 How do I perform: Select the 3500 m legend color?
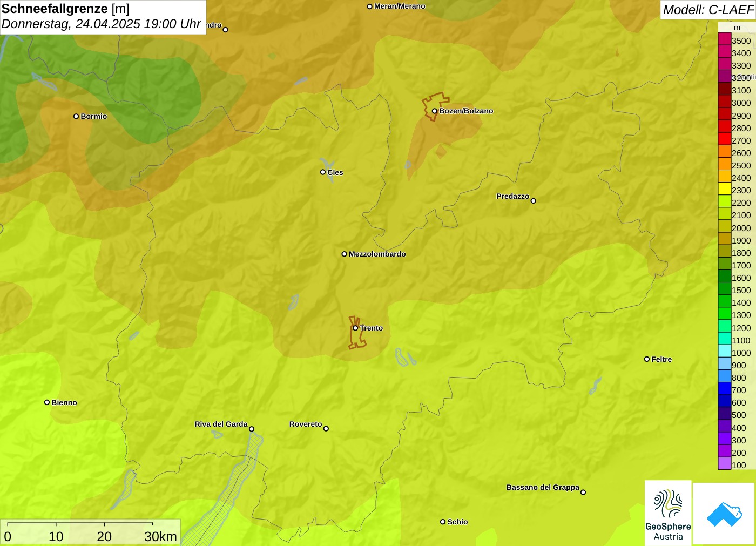click(725, 39)
